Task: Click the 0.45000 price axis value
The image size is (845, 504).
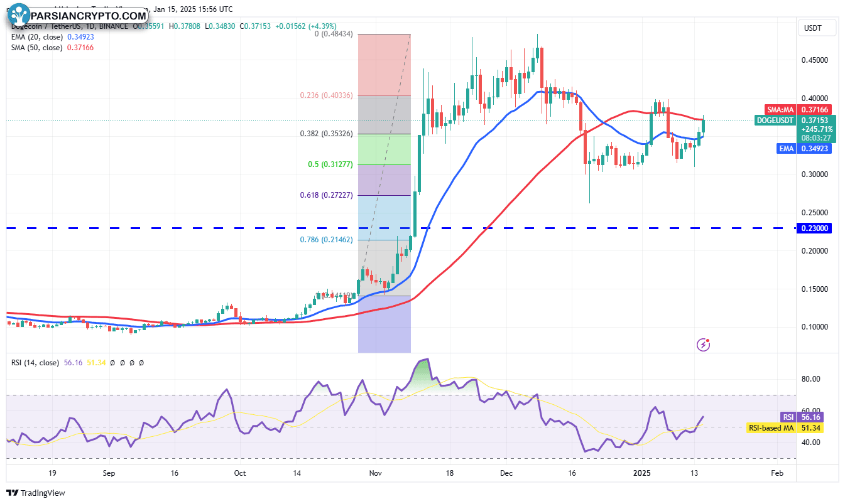Action: coord(815,61)
